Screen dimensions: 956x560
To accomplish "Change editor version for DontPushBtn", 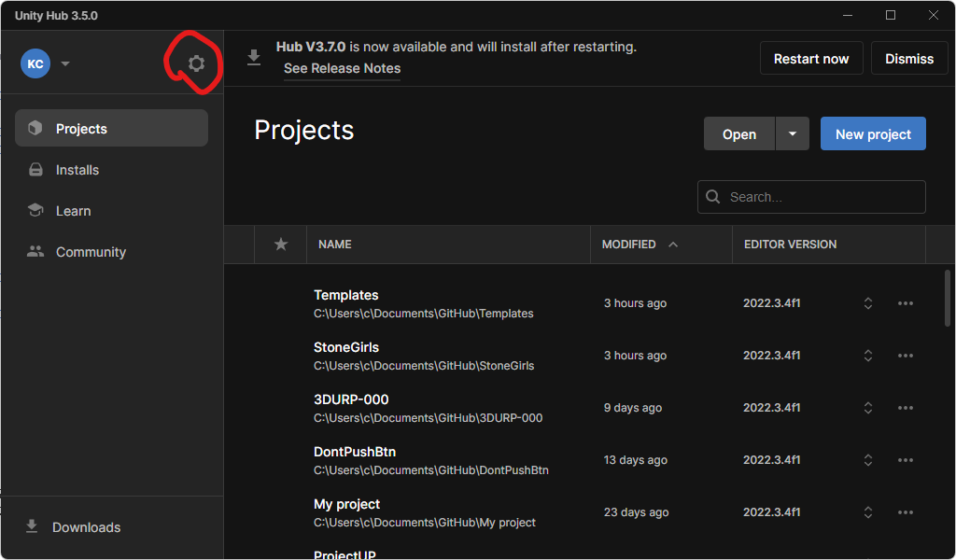I will point(867,461).
